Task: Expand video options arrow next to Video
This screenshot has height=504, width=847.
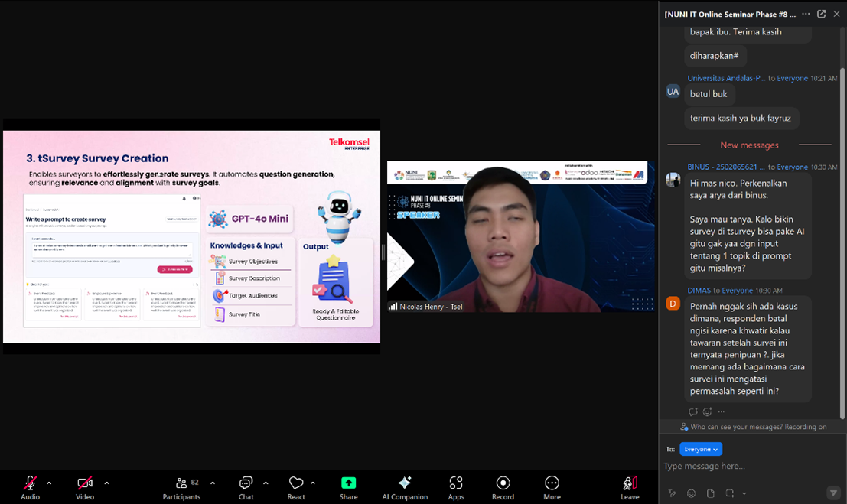Action: 106,483
